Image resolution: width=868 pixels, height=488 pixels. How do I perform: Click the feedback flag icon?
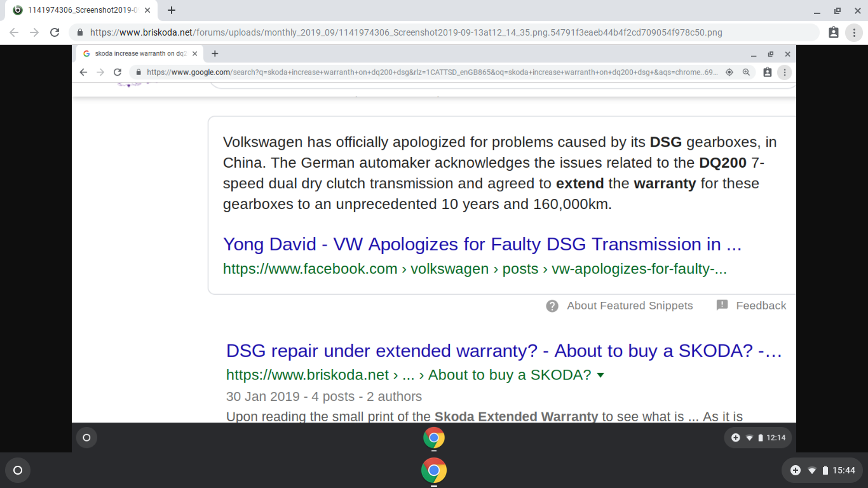coord(722,306)
